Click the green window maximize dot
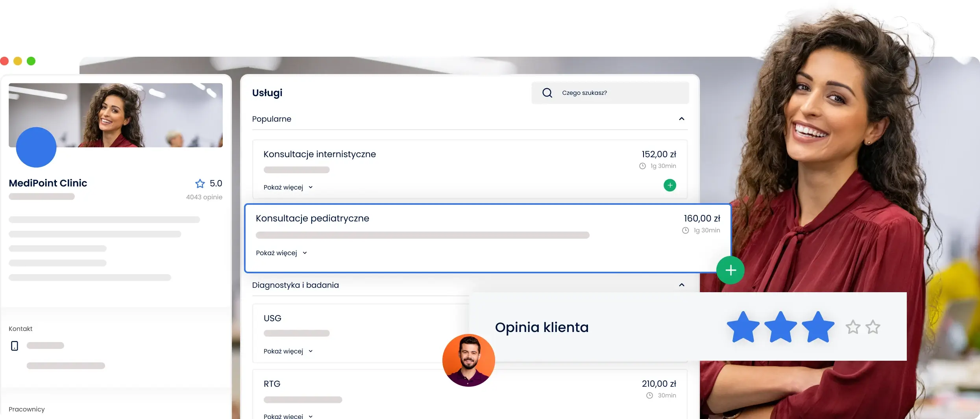The height and width of the screenshot is (419, 980). point(31,61)
